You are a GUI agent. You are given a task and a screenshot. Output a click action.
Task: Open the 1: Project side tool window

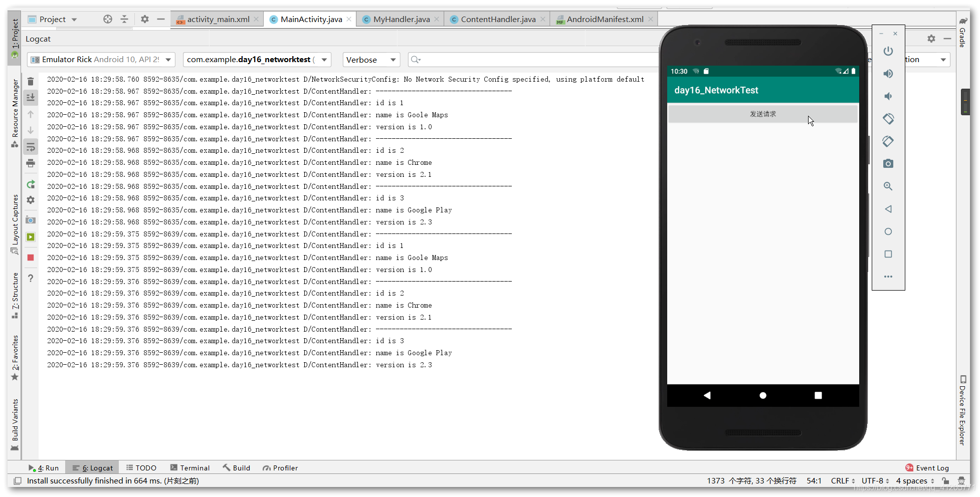15,38
